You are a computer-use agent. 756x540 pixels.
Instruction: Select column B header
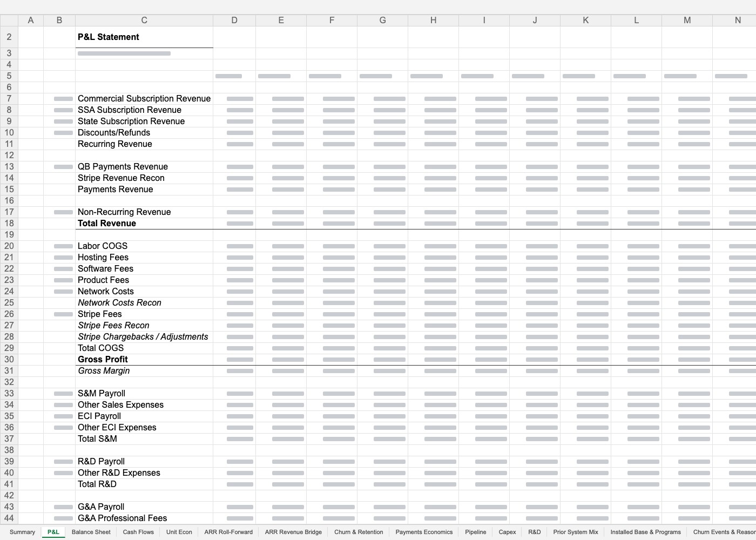tap(59, 20)
